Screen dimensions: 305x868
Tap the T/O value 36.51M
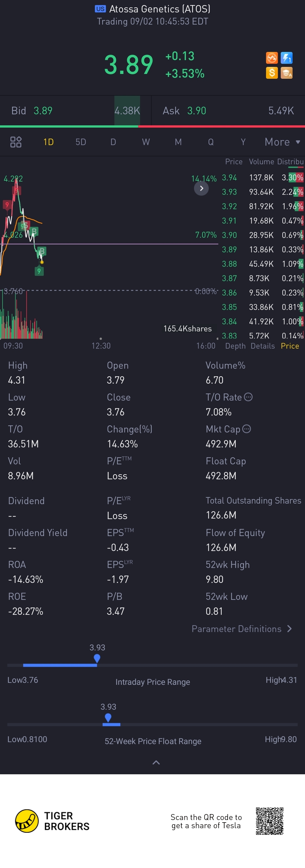[x=23, y=444]
